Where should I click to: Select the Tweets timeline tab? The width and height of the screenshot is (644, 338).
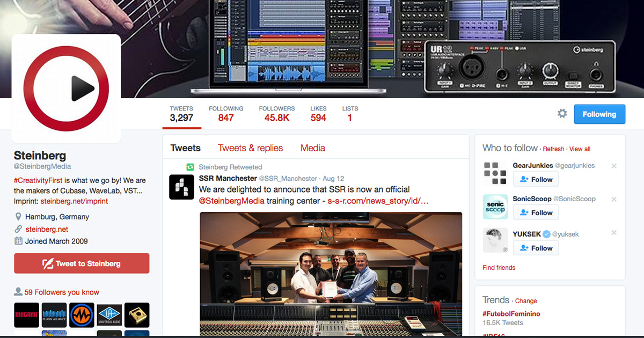pyautogui.click(x=186, y=148)
